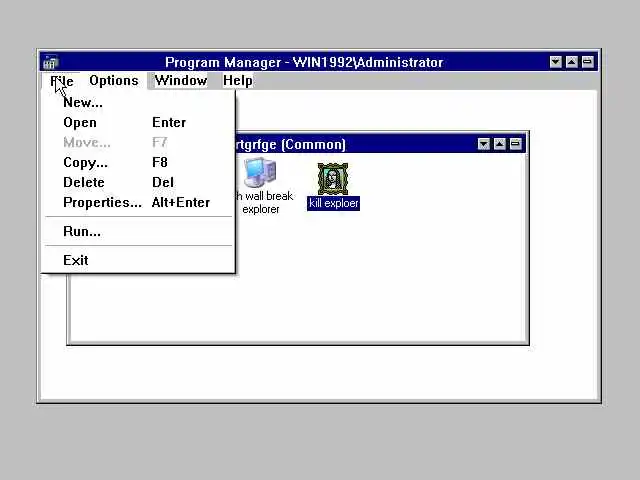
Task: Select Copy... in the File menu
Action: click(138, 162)
